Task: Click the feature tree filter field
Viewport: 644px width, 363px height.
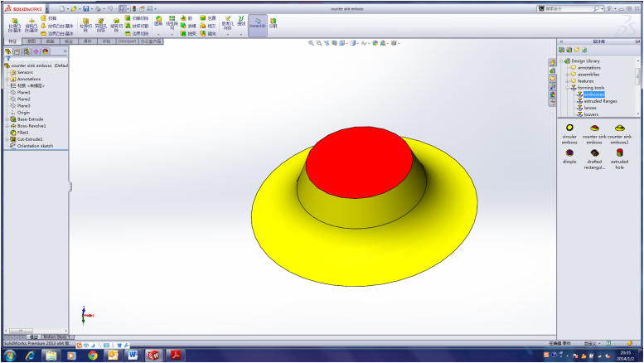Action: pyautogui.click(x=36, y=59)
